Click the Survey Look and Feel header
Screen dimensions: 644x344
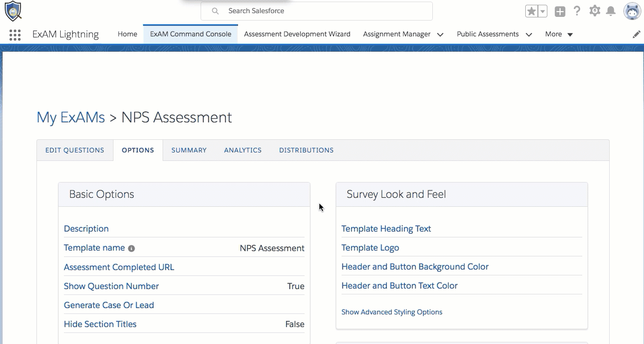pos(462,195)
